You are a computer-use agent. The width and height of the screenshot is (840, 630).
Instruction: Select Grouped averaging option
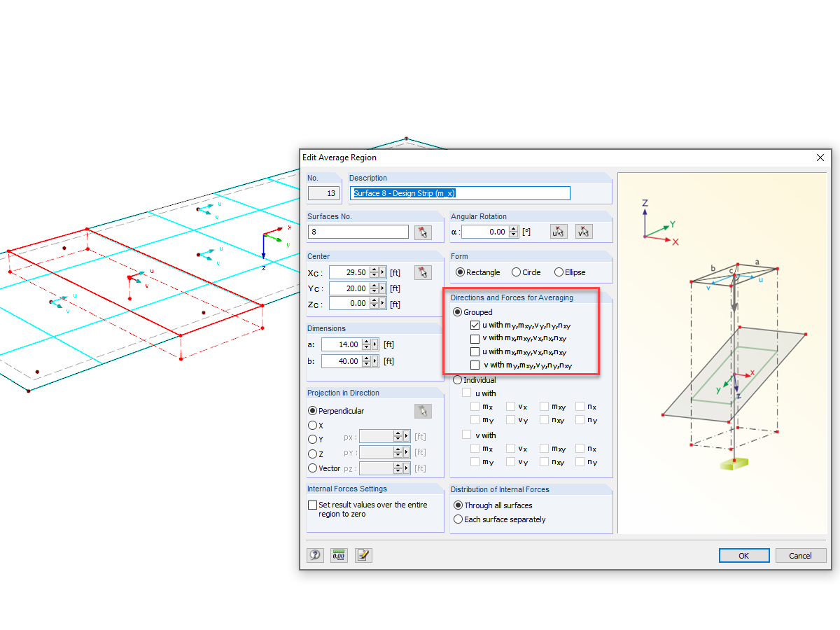[458, 312]
